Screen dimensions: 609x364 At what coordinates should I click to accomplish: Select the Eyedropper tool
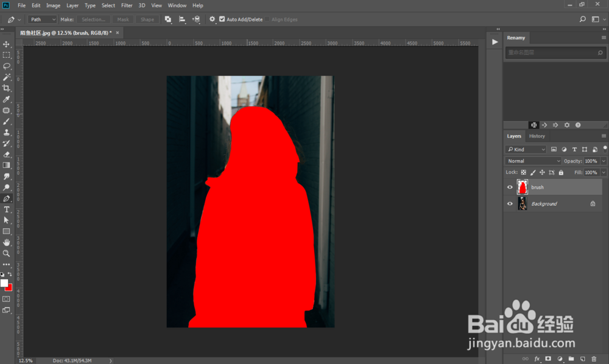6,99
